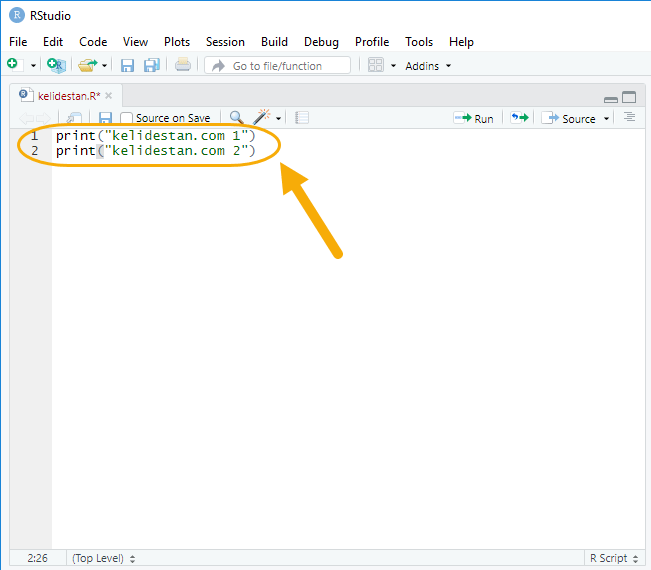Open the Help menu
This screenshot has width=651, height=570.
coord(461,42)
